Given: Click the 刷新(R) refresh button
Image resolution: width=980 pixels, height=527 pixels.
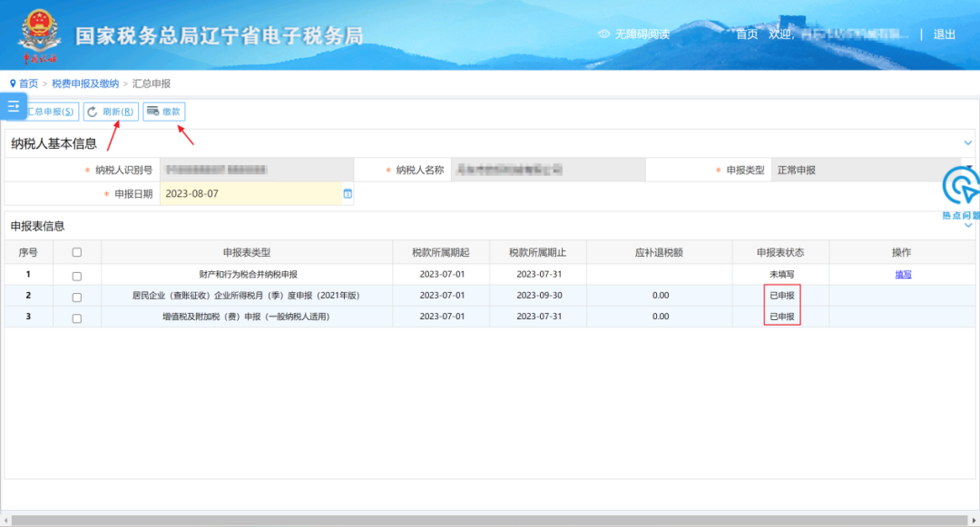Looking at the screenshot, I should click(x=110, y=112).
